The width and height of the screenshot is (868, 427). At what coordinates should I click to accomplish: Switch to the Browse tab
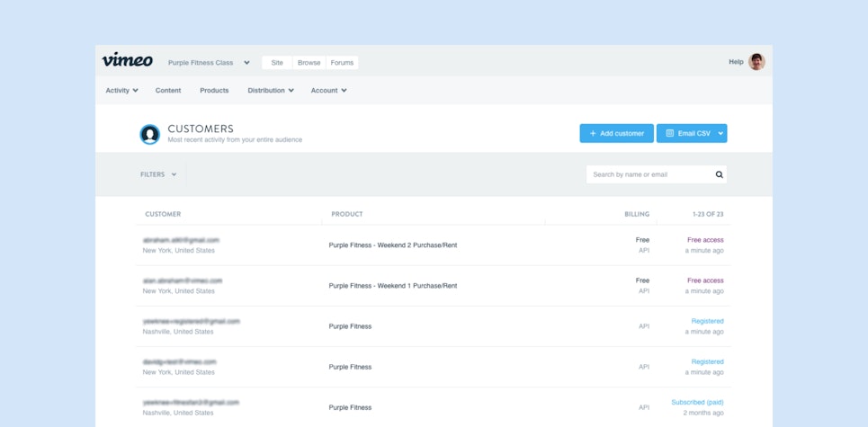click(309, 63)
